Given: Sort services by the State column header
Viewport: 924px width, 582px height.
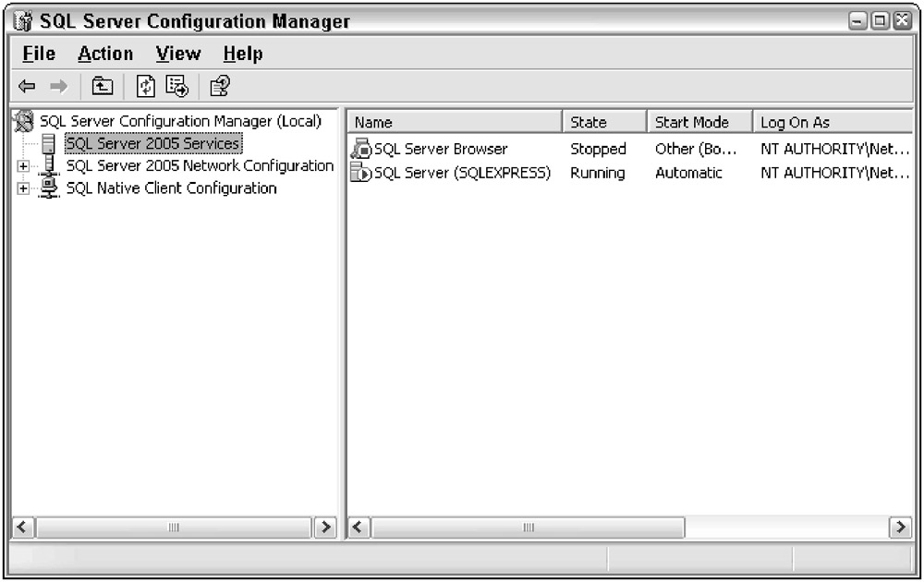Looking at the screenshot, I should point(604,122).
